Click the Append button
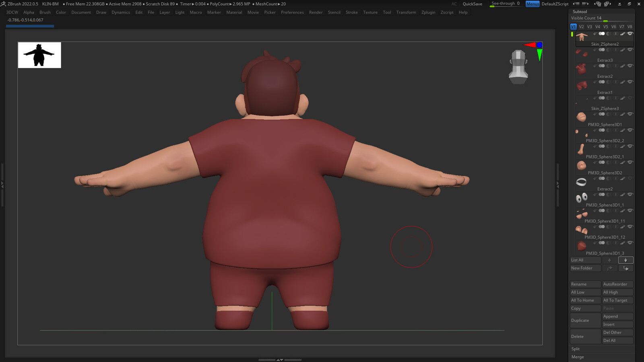644x362 pixels. pyautogui.click(x=618, y=317)
